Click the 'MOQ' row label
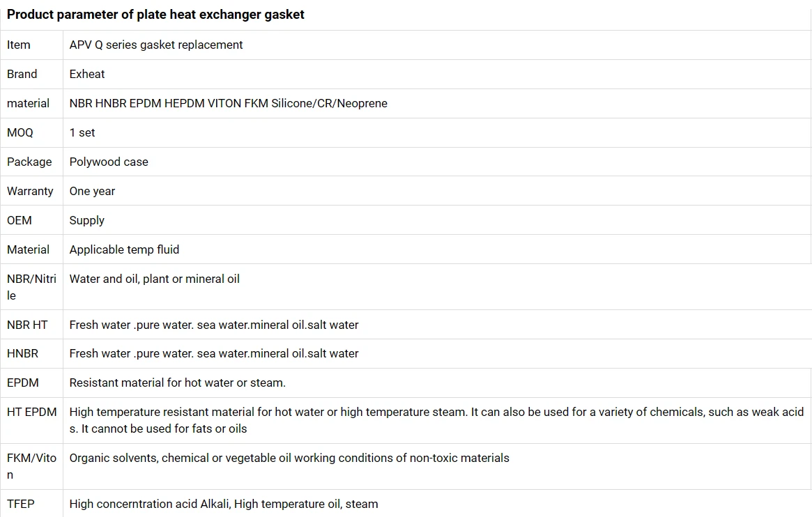The height and width of the screenshot is (517, 812). tap(20, 132)
